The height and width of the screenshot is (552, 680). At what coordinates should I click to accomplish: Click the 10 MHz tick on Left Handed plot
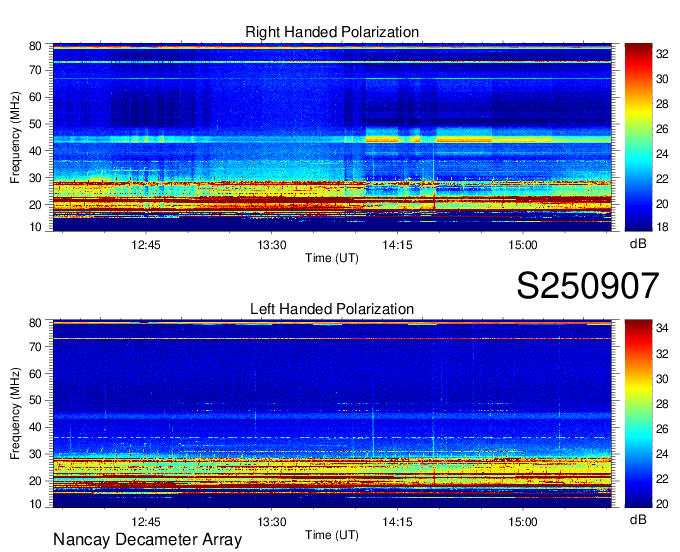(35, 504)
